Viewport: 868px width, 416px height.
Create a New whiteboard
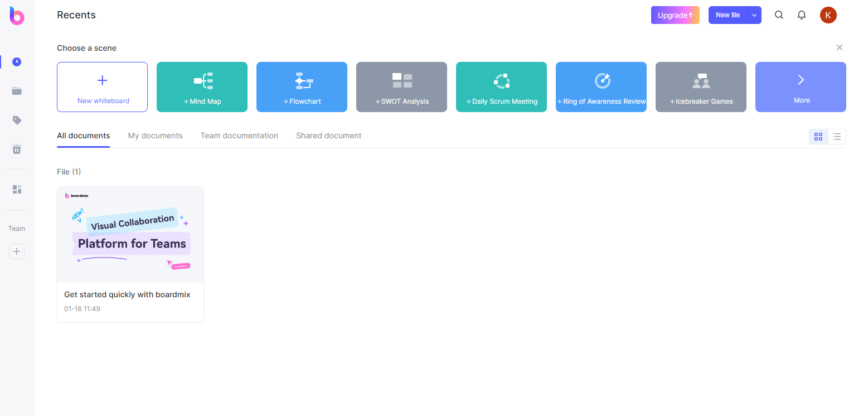click(103, 87)
